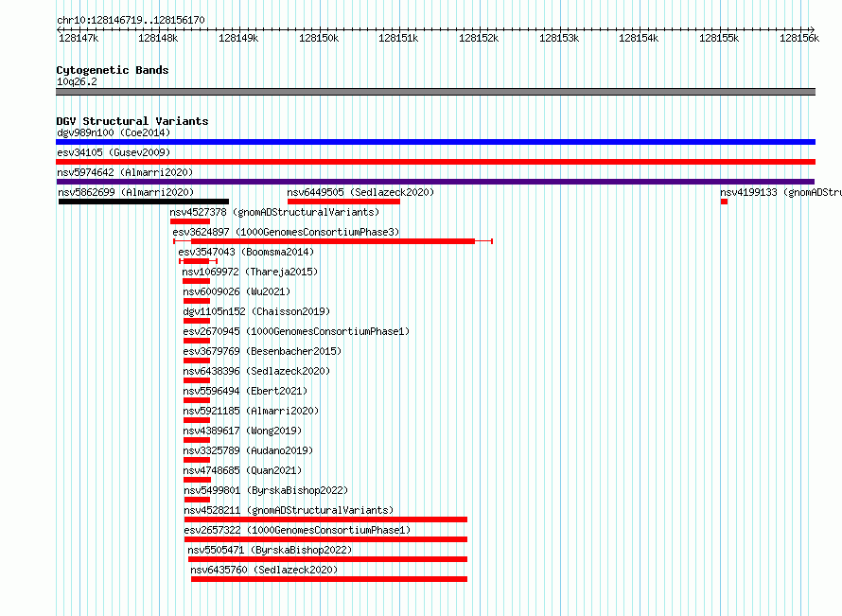
Task: Click the 10q26.2 band label
Action: (x=77, y=81)
